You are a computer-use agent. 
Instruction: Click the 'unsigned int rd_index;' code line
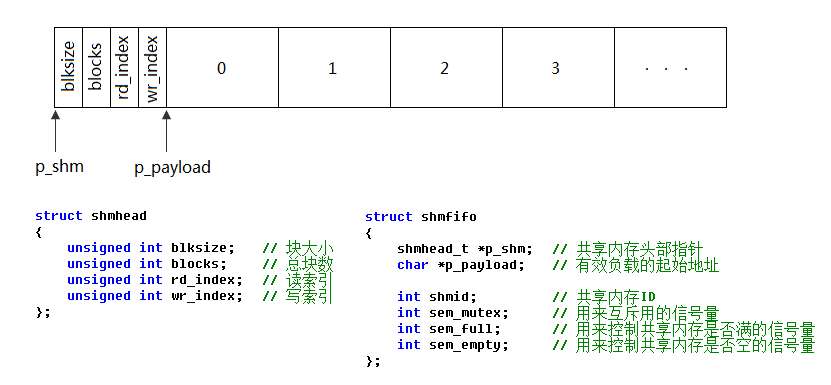155,280
